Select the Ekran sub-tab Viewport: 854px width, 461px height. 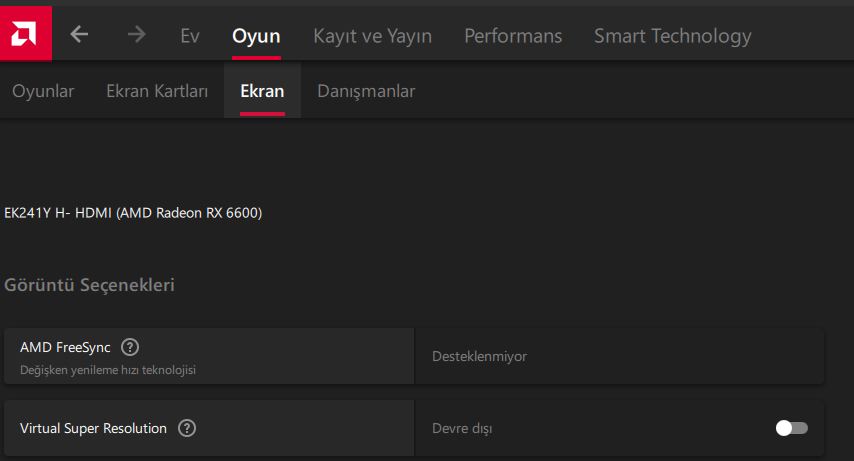262,91
